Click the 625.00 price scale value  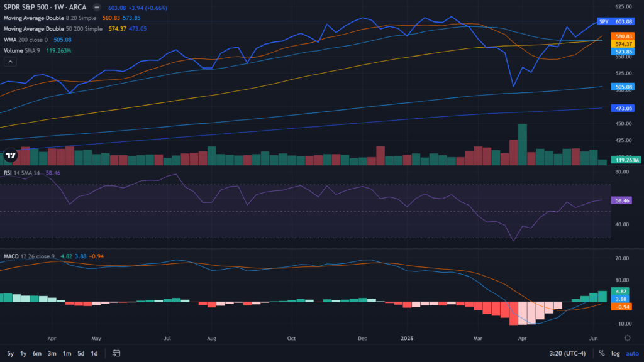(623, 6)
